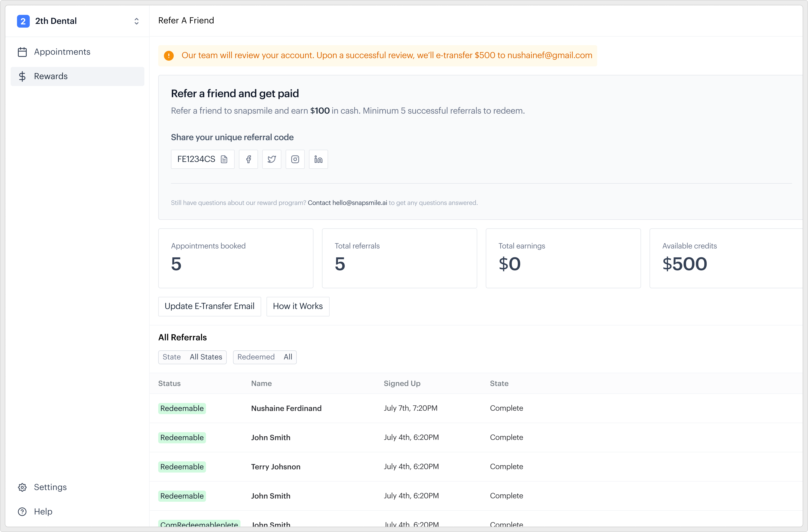Click the Help question mark icon
The height and width of the screenshot is (532, 808).
coord(22,512)
